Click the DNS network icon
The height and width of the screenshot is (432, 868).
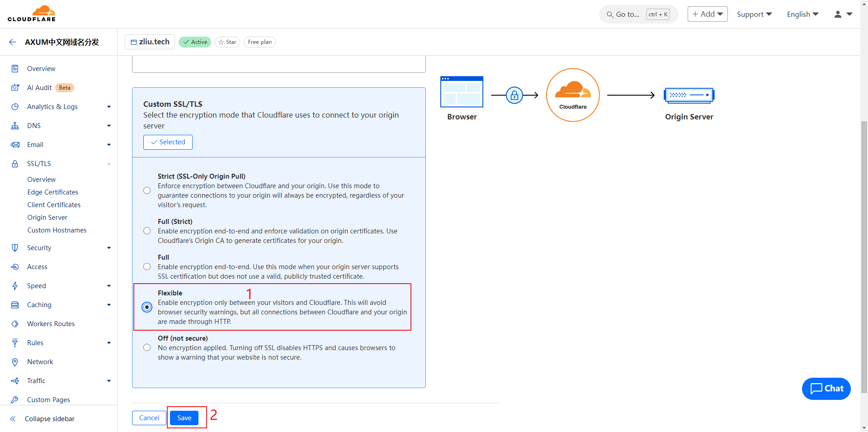click(15, 126)
